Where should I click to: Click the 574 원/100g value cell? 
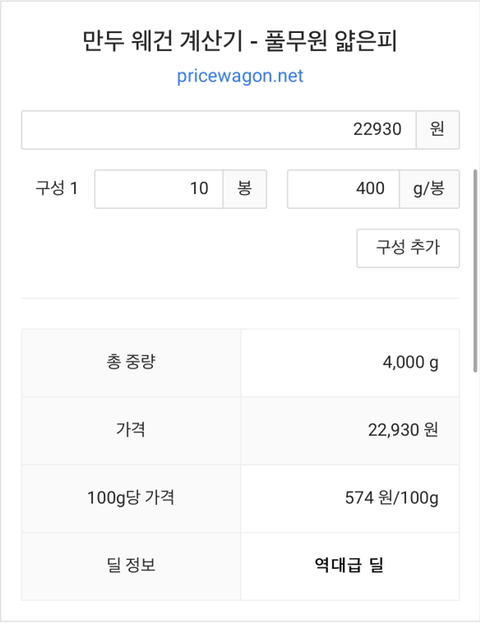pos(350,498)
